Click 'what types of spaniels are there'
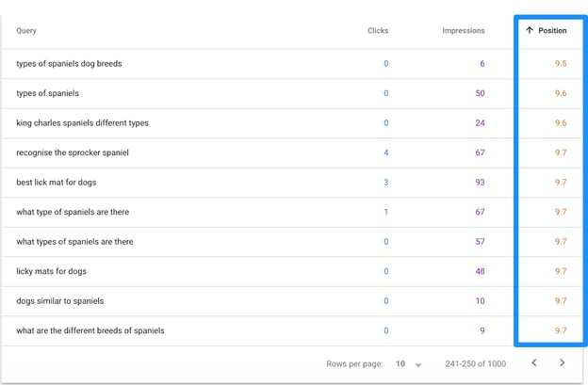 tap(74, 242)
